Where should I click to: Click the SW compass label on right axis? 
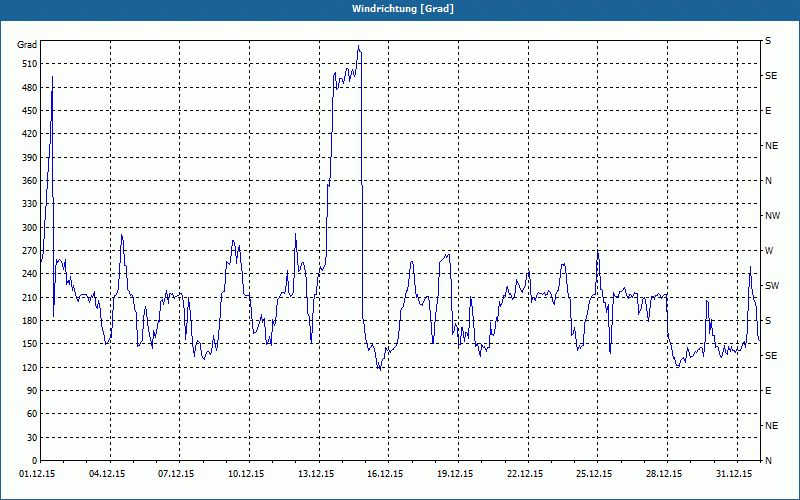click(772, 286)
